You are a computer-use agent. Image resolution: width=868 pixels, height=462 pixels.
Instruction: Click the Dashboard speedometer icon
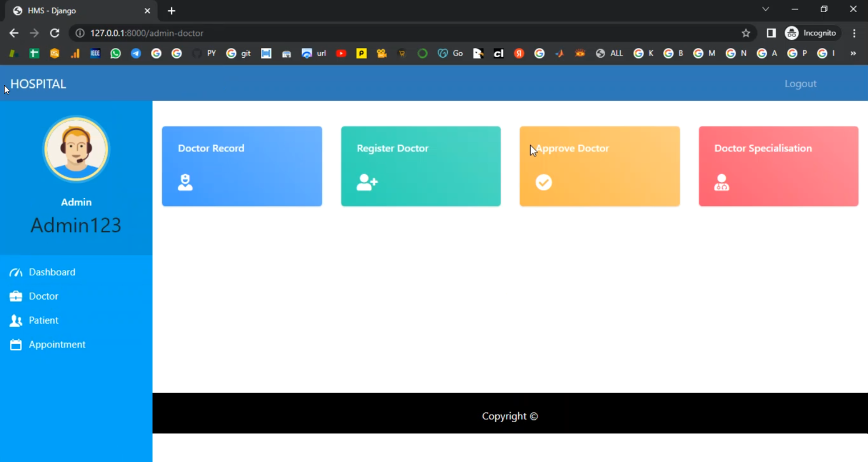pyautogui.click(x=16, y=272)
